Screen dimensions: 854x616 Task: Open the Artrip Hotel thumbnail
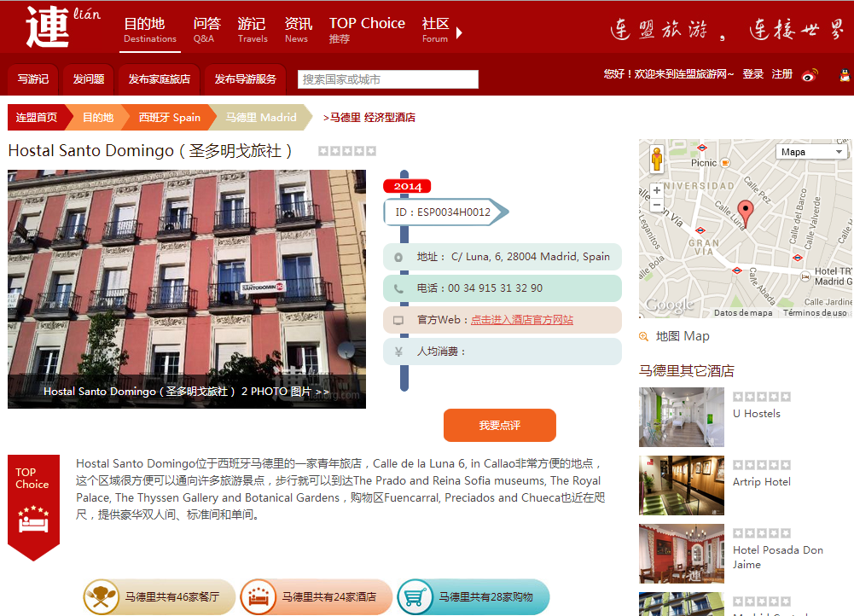[682, 485]
